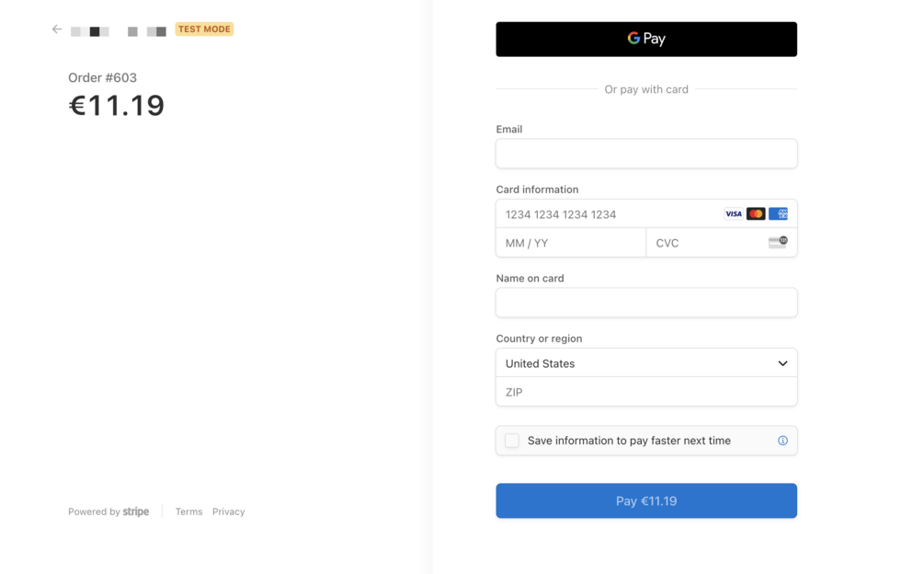924x574 pixels.
Task: Click the Pay €11.19 button
Action: [x=646, y=501]
